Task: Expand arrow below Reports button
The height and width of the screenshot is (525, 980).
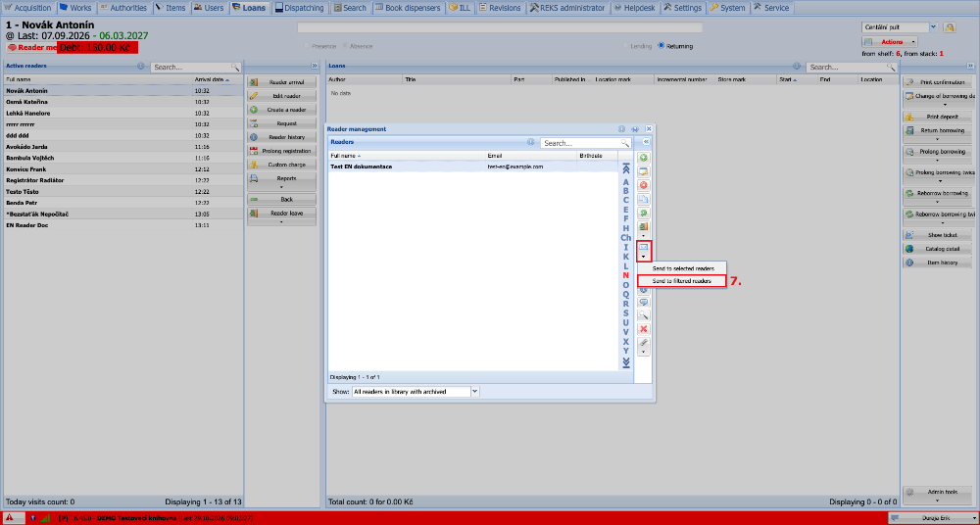Action: pyautogui.click(x=281, y=187)
